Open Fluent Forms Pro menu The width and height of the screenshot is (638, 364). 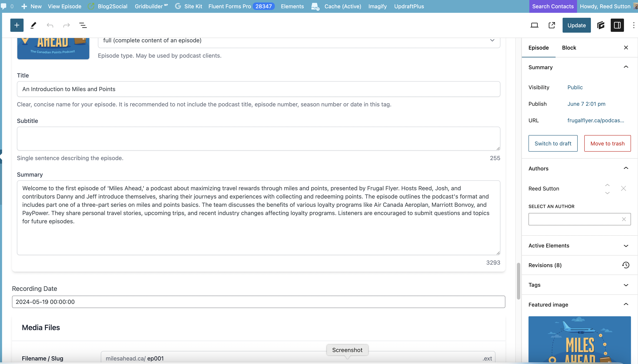tap(241, 6)
